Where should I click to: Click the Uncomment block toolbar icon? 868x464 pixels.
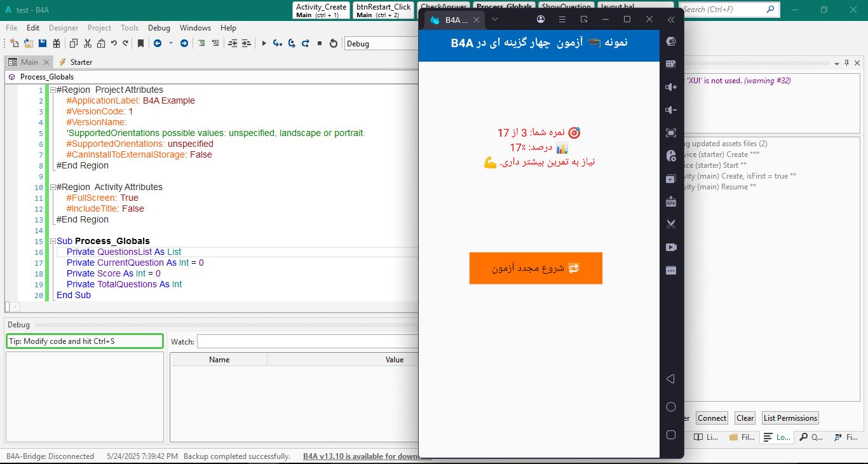[215, 43]
